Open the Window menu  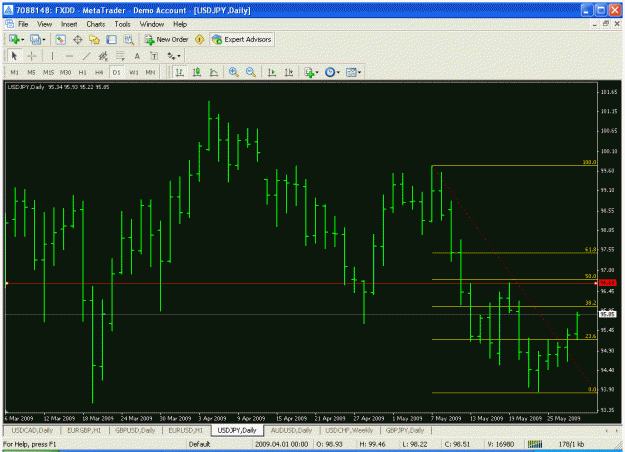point(151,24)
